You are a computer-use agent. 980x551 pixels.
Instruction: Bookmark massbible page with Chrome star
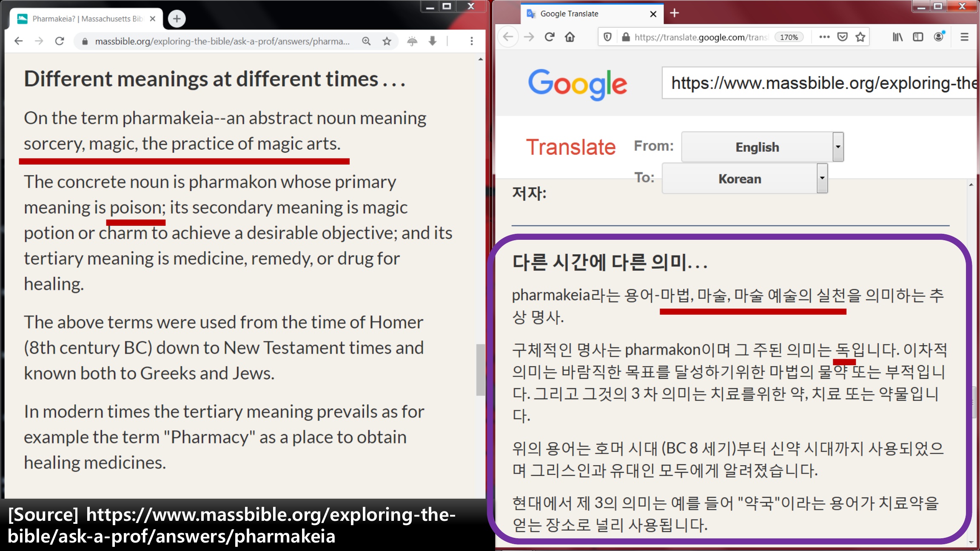coord(387,41)
